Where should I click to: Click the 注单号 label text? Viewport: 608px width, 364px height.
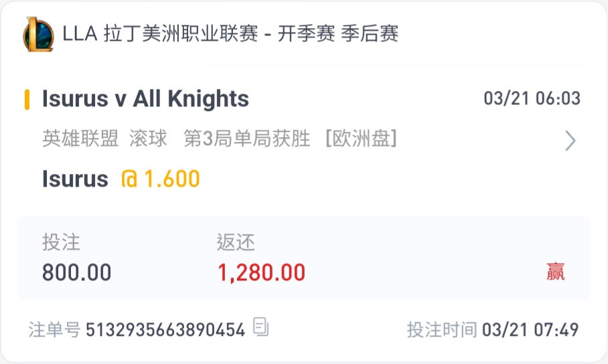pyautogui.click(x=54, y=331)
